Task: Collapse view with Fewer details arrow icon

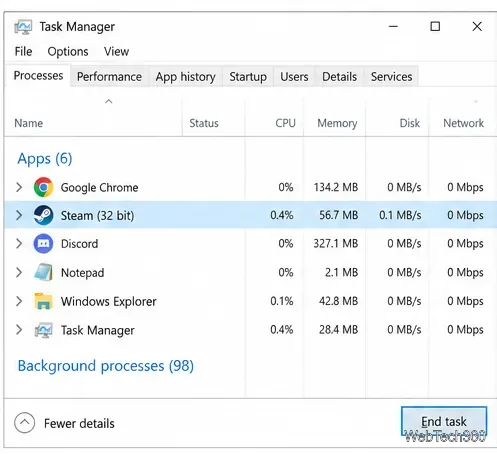Action: tap(24, 423)
